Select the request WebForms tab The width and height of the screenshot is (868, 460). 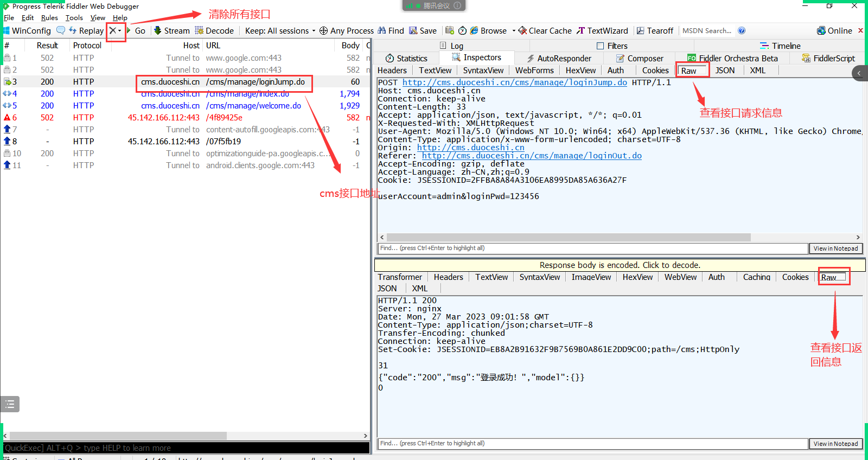point(534,71)
